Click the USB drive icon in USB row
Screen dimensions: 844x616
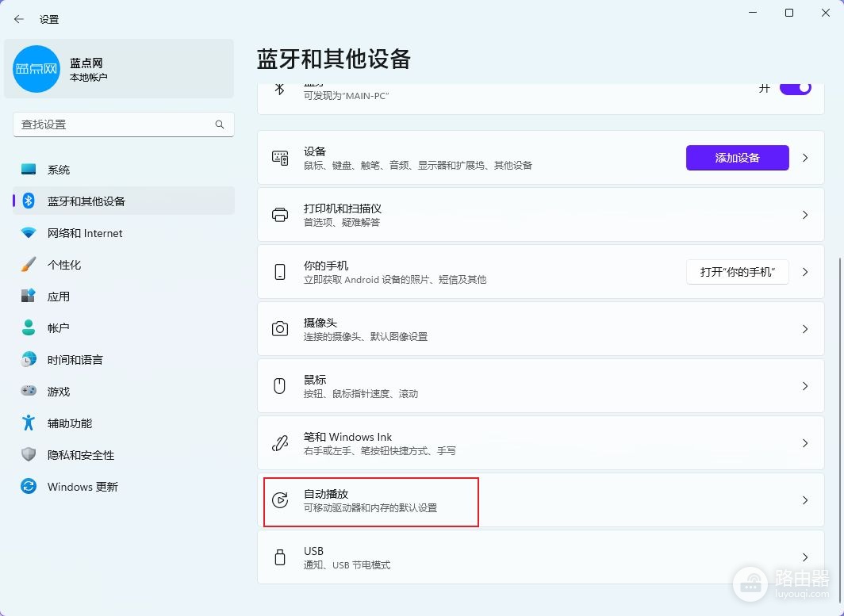(280, 557)
